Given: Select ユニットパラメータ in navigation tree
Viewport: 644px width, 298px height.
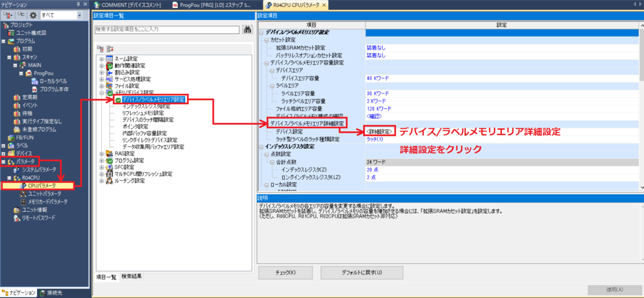Looking at the screenshot, I should (44, 194).
